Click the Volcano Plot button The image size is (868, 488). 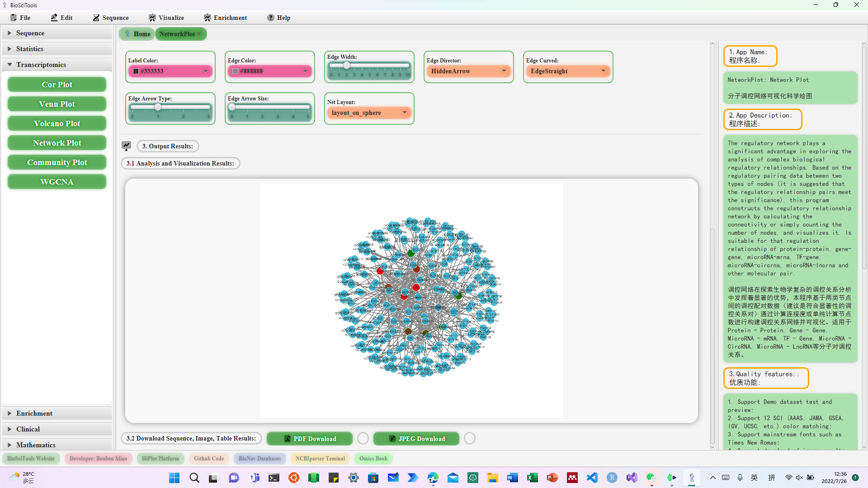pyautogui.click(x=57, y=123)
